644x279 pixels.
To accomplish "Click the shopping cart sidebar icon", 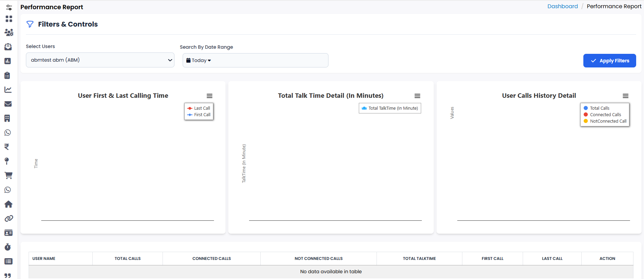I will [8, 175].
